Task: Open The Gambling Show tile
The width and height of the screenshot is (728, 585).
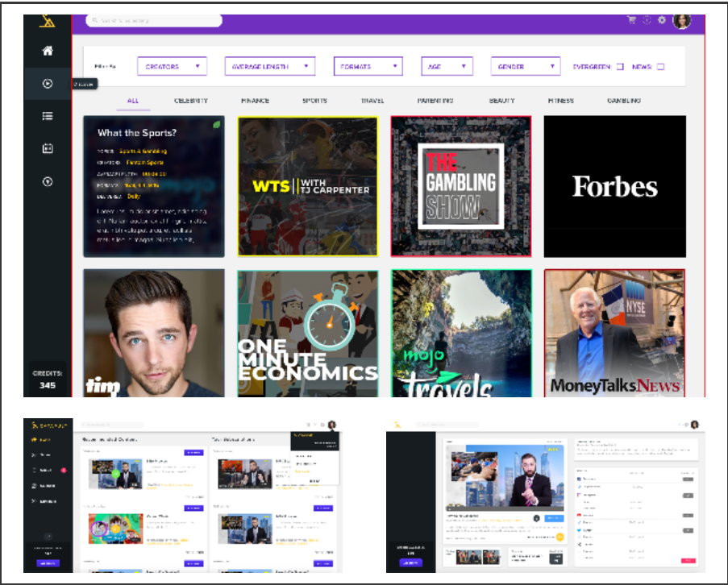Action: click(461, 187)
